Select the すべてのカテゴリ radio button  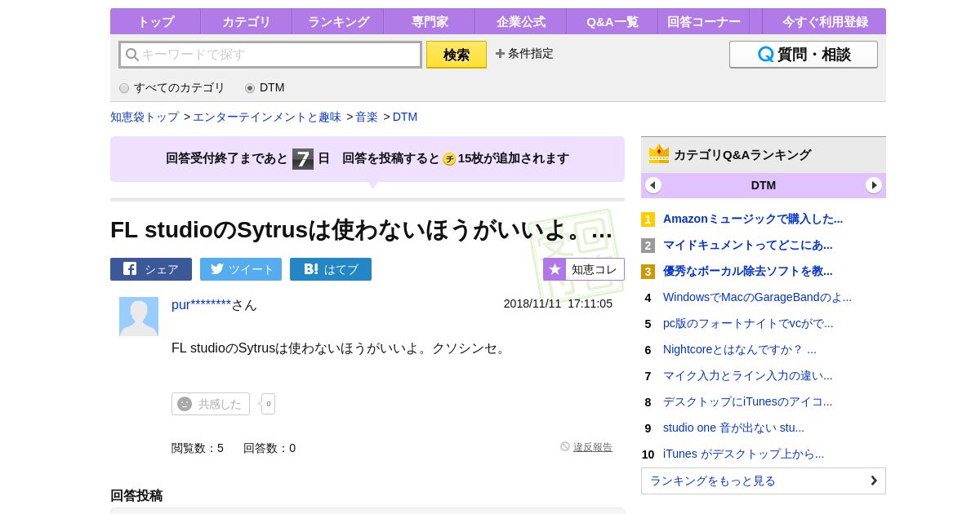[124, 88]
